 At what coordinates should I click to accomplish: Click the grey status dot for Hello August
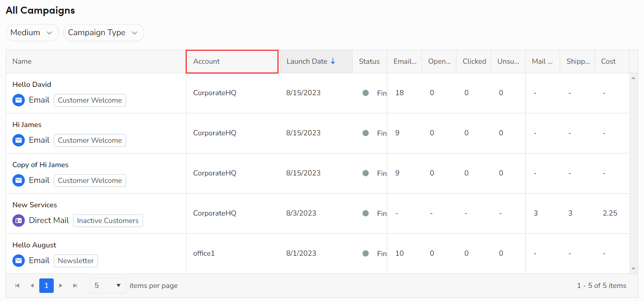click(x=365, y=254)
